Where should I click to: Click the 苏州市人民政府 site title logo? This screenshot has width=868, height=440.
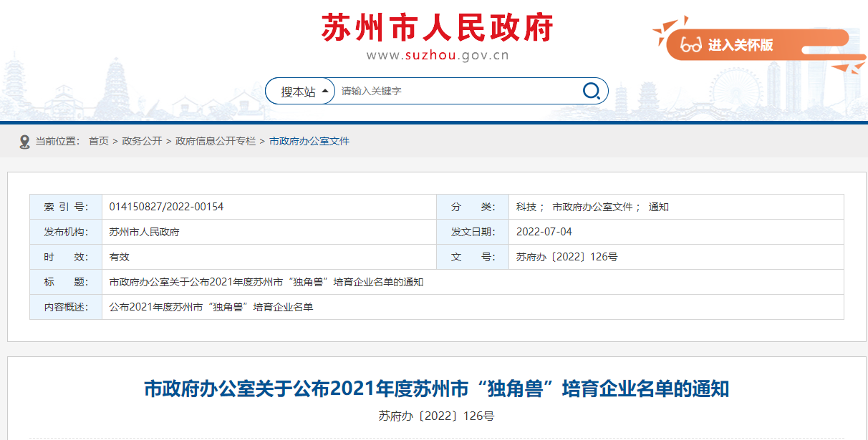tap(438, 28)
